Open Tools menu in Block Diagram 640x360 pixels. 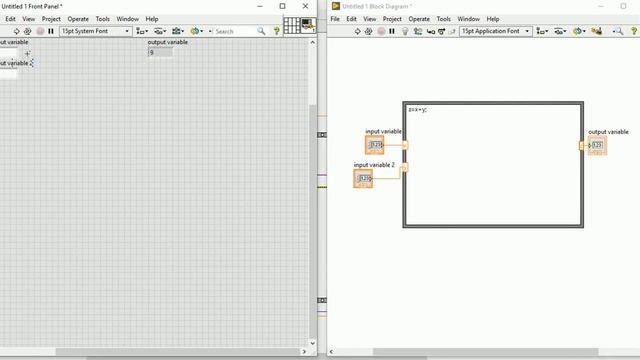click(x=443, y=19)
